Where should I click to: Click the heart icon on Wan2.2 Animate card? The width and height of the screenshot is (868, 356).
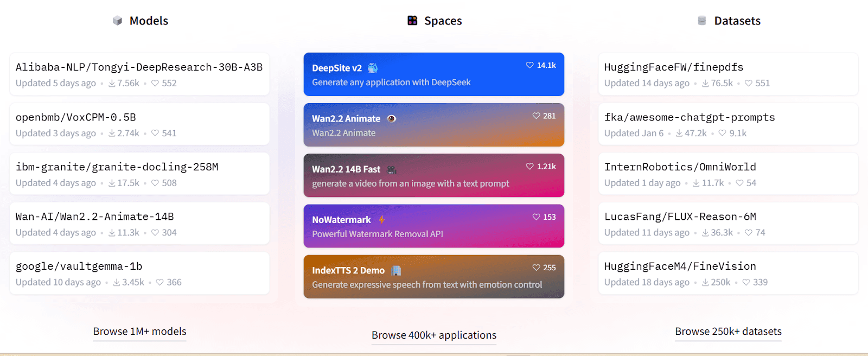tap(536, 116)
